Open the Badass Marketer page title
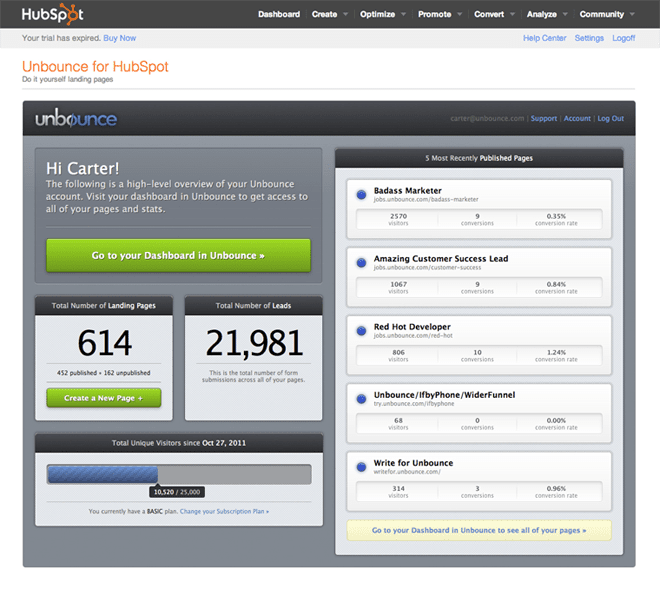 [x=407, y=191]
